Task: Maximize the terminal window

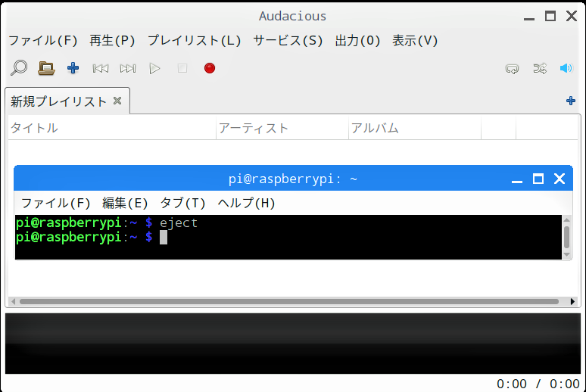Action: click(538, 179)
